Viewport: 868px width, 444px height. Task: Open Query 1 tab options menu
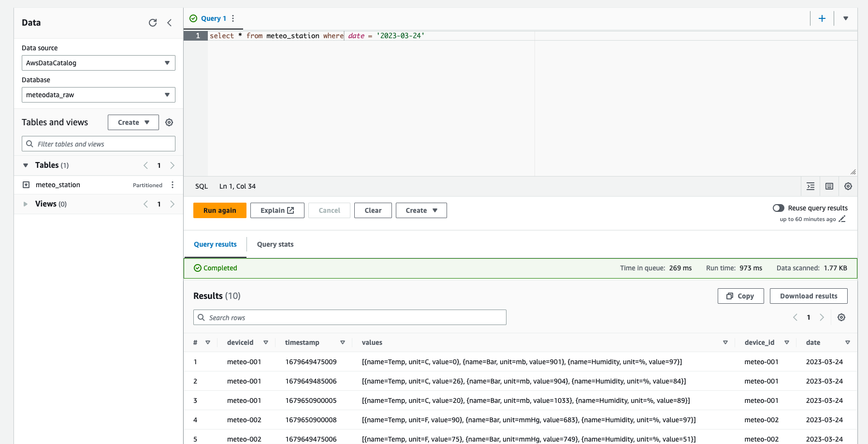tap(233, 18)
